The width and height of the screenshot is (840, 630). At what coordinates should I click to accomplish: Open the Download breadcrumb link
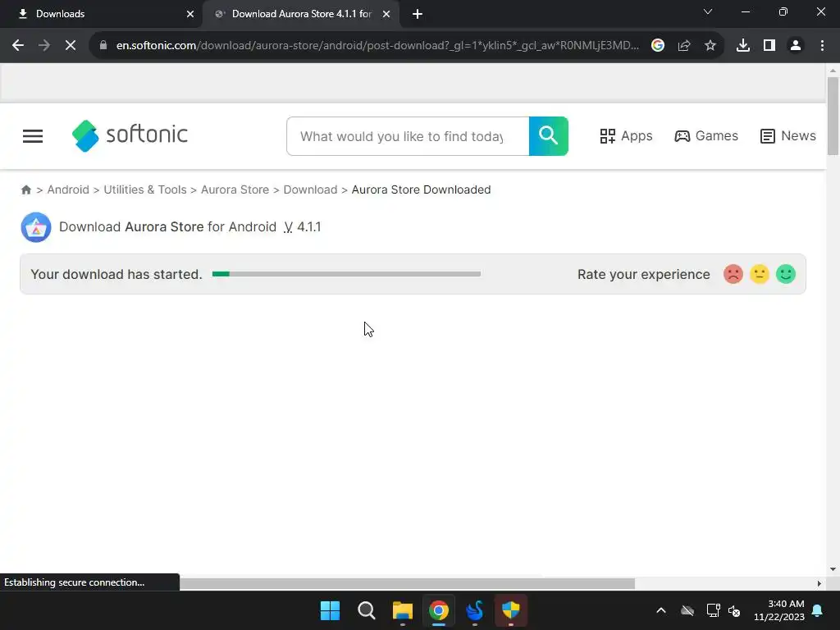[x=310, y=189]
